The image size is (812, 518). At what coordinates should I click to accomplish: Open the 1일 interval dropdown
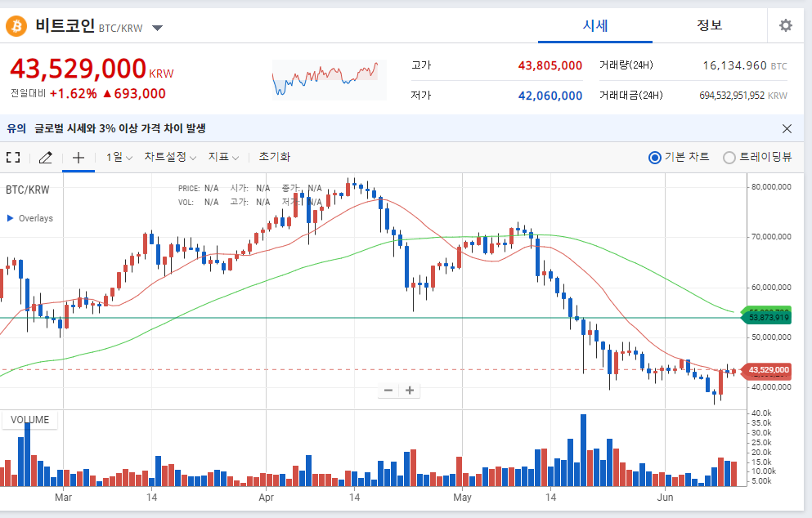click(119, 157)
